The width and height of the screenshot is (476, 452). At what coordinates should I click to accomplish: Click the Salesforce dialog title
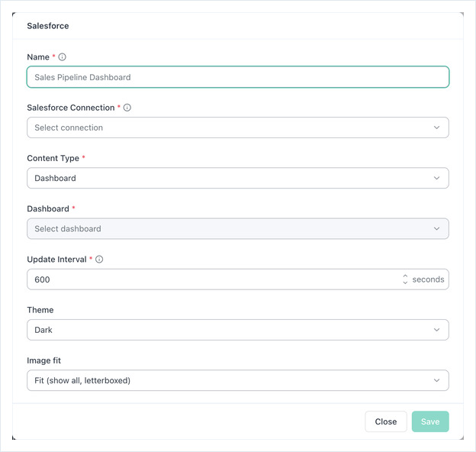pyautogui.click(x=48, y=26)
